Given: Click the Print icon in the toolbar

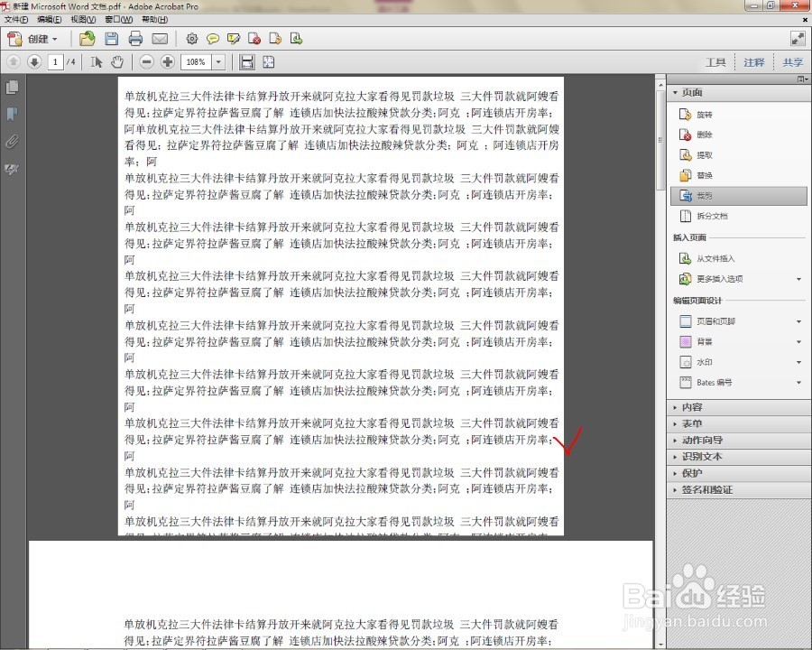Looking at the screenshot, I should 135,39.
